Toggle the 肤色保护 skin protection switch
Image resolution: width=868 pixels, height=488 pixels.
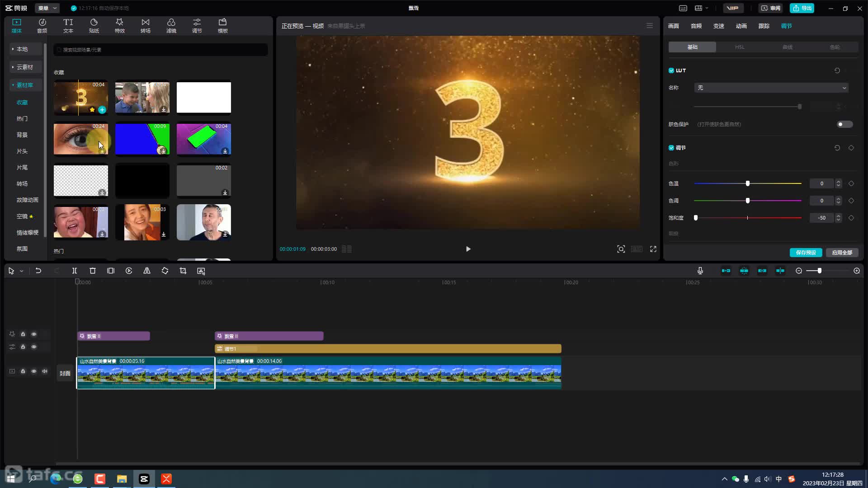(844, 124)
